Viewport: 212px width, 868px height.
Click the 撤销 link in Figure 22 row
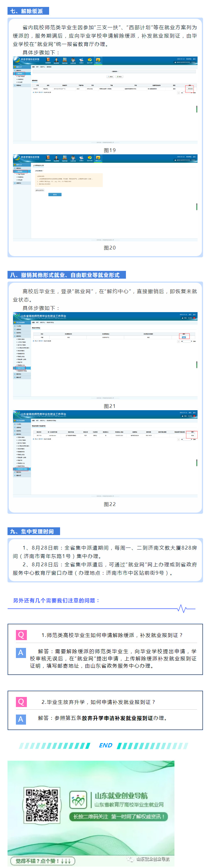192,435
